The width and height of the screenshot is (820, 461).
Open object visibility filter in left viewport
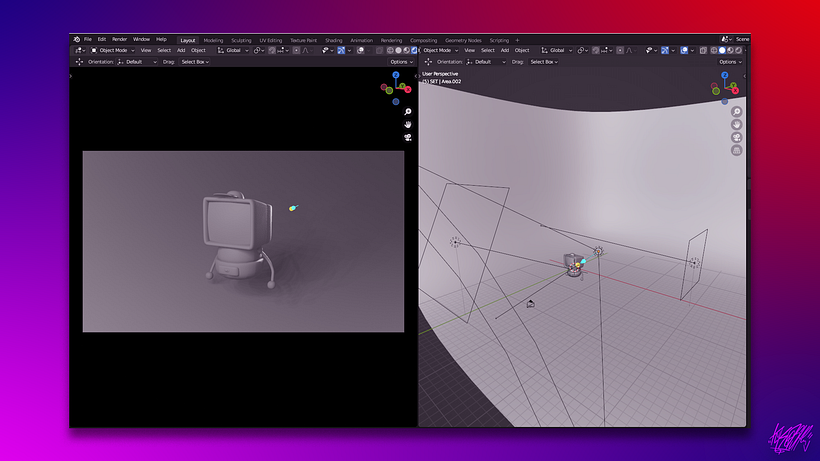click(328, 50)
